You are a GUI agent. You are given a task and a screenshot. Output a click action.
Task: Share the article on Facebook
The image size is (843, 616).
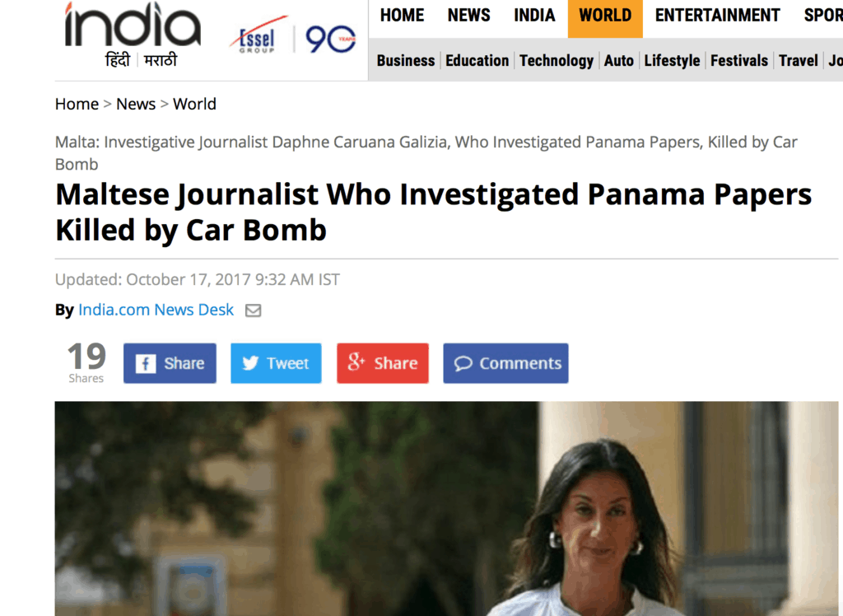[170, 363]
